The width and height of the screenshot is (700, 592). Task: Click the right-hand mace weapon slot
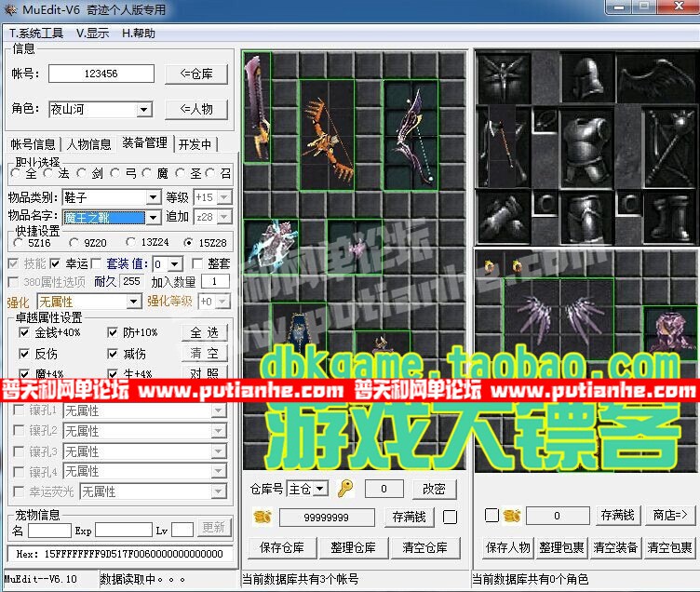[669, 147]
